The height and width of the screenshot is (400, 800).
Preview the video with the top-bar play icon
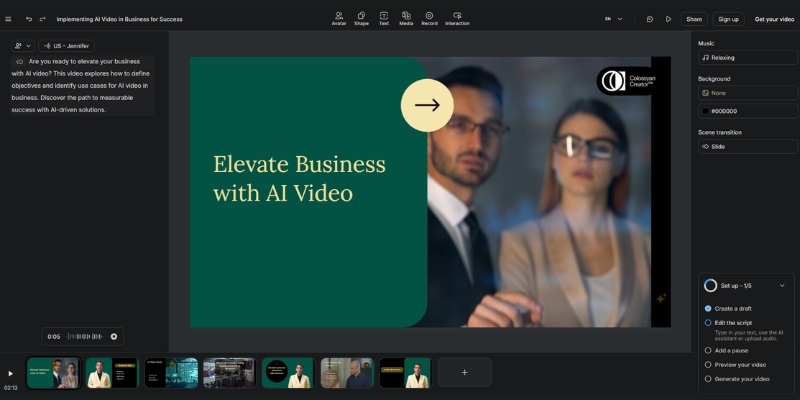point(668,19)
